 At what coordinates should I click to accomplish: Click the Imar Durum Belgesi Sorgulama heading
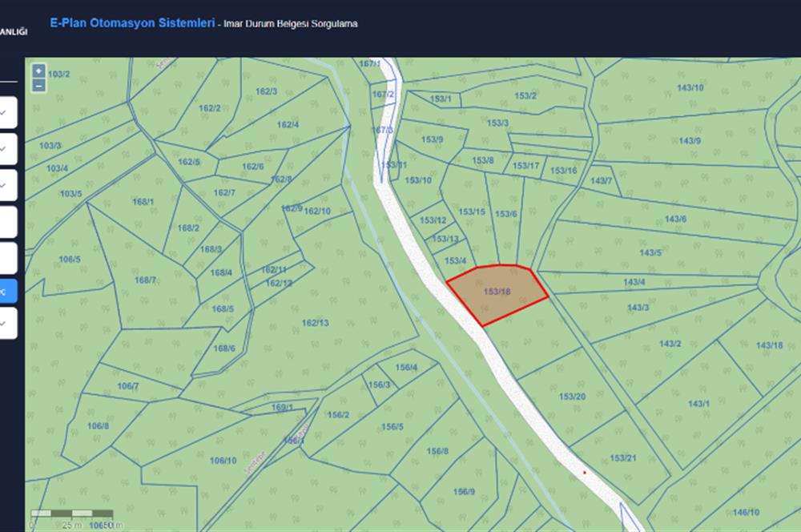[292, 24]
